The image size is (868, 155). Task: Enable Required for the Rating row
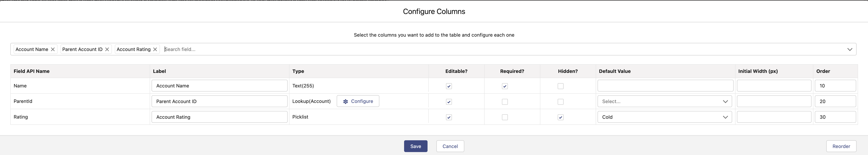coord(505,117)
